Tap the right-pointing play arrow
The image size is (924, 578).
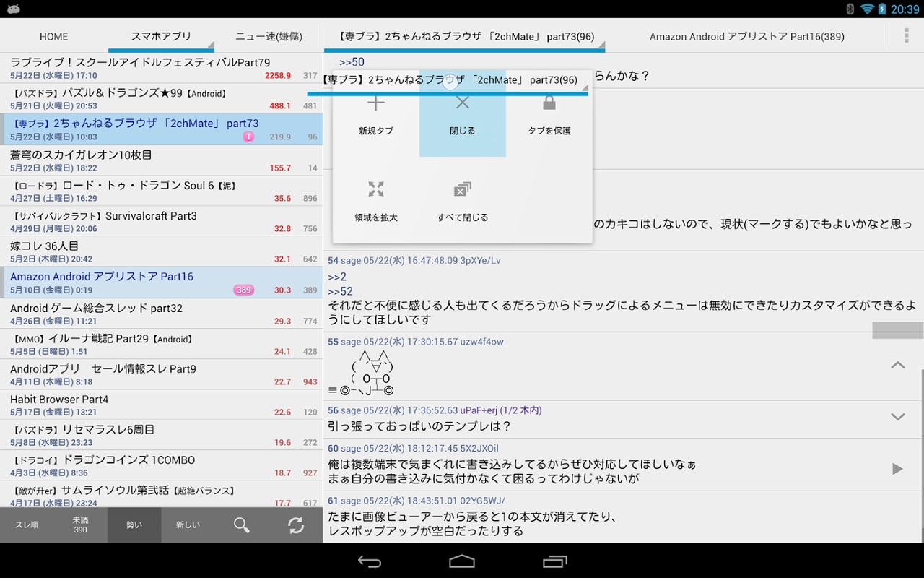tap(897, 469)
